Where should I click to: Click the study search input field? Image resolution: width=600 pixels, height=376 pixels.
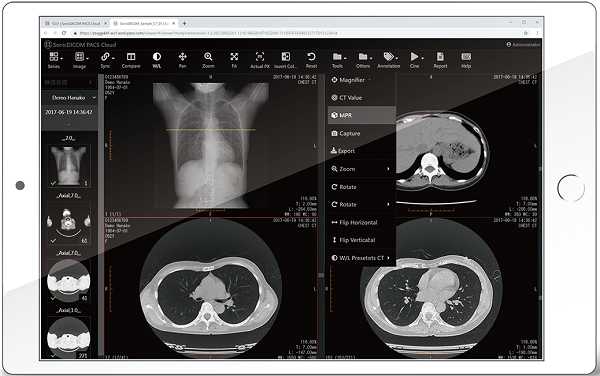(x=69, y=82)
